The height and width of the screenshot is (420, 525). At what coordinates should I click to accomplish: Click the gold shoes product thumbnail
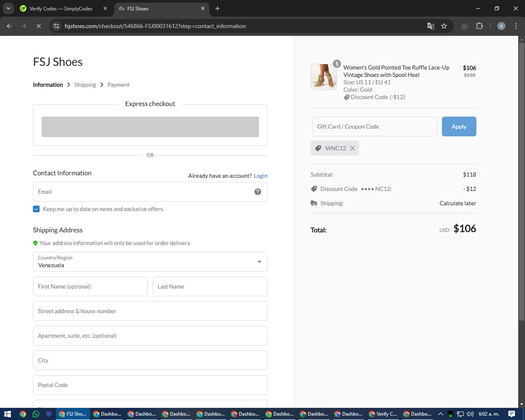point(324,77)
